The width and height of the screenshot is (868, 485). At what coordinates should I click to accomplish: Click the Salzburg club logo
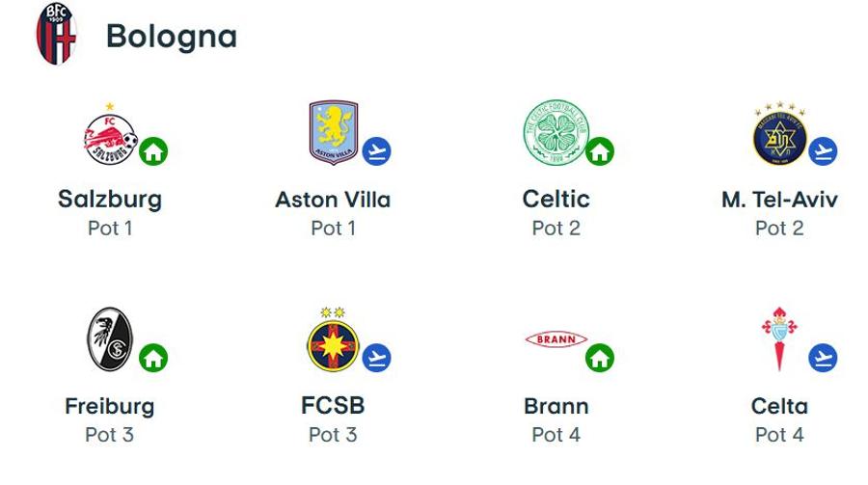[111, 136]
